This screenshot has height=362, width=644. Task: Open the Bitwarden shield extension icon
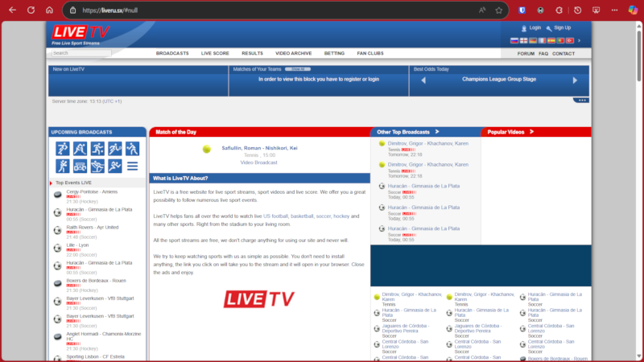[x=522, y=10]
